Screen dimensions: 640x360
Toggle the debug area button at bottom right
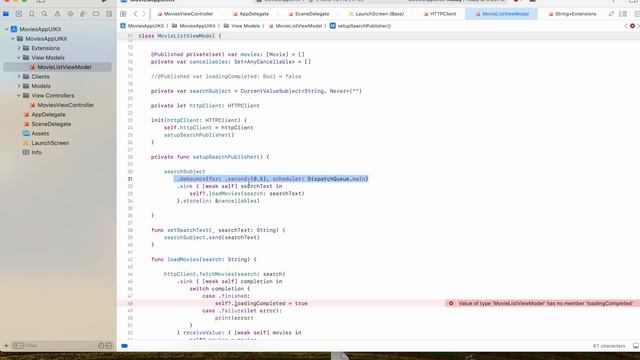(636, 346)
